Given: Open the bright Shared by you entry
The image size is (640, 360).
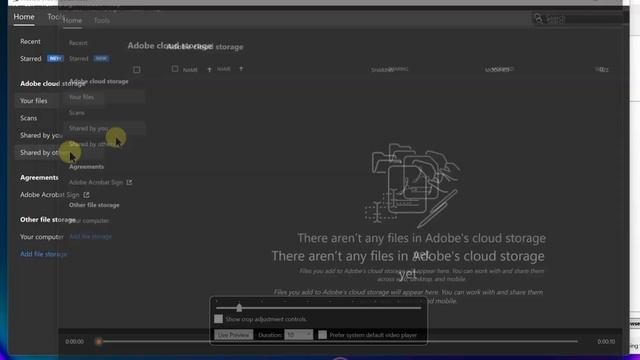Looking at the screenshot, I should pyautogui.click(x=41, y=135).
